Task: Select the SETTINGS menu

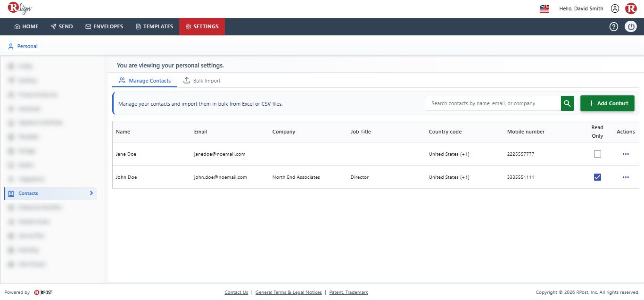Action: [x=202, y=26]
